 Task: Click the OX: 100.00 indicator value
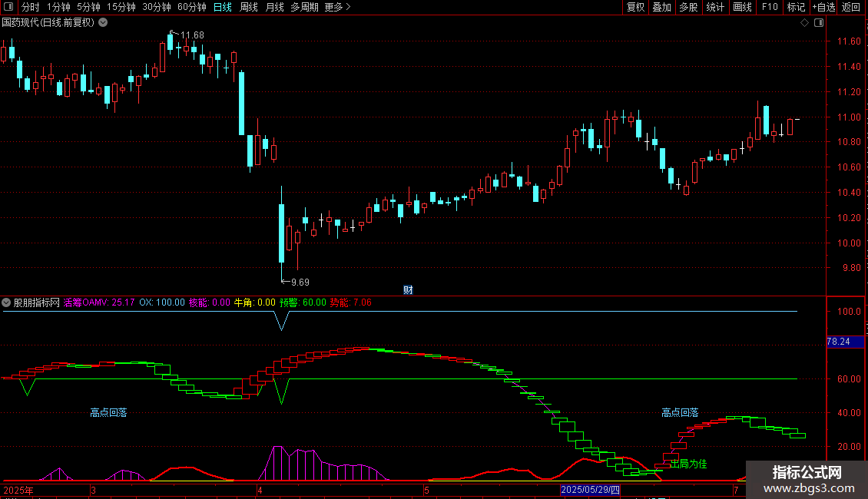click(x=162, y=302)
